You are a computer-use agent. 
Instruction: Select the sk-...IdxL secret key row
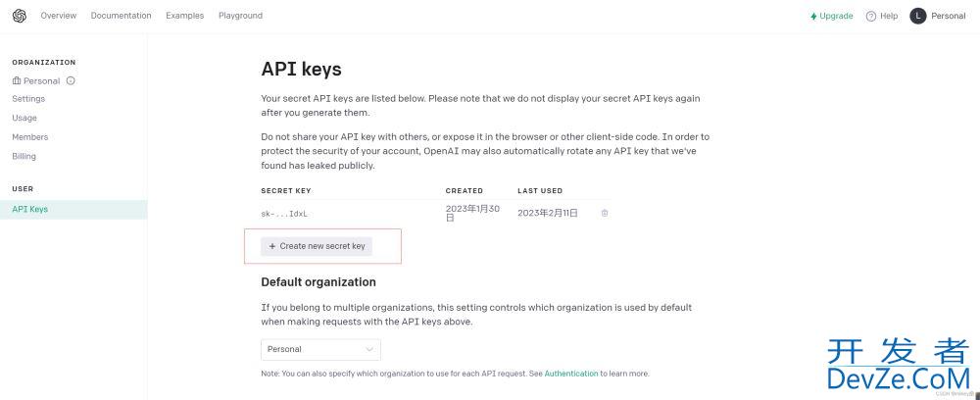(436, 213)
